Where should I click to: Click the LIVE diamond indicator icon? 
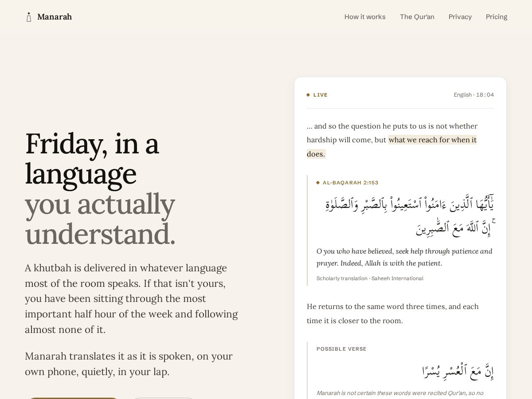tap(308, 95)
